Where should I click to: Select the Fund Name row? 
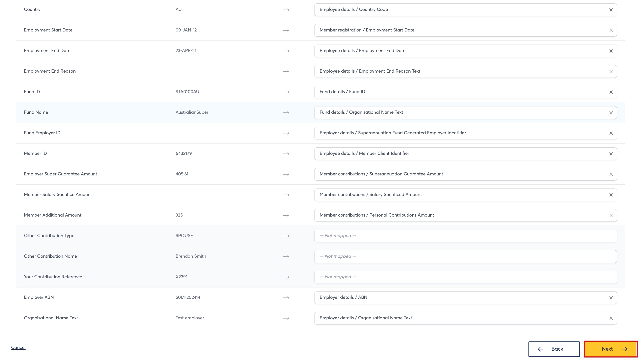pos(320,112)
